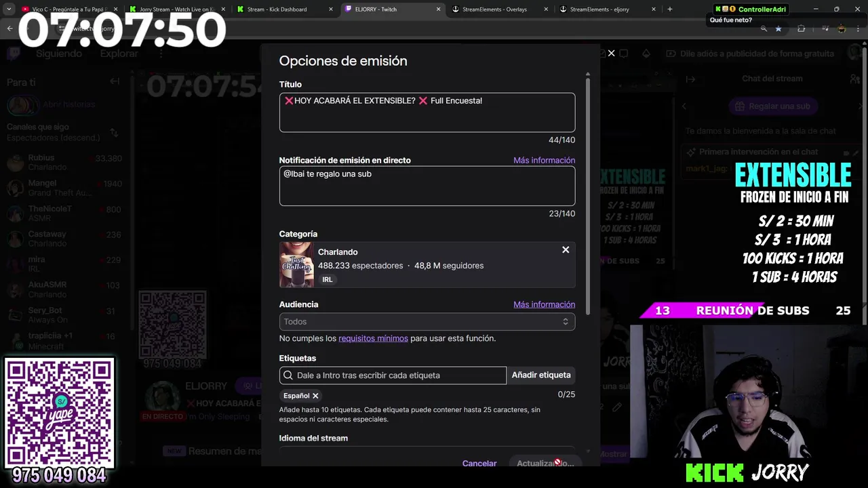Open Siguiendo in Twitch nav

59,54
